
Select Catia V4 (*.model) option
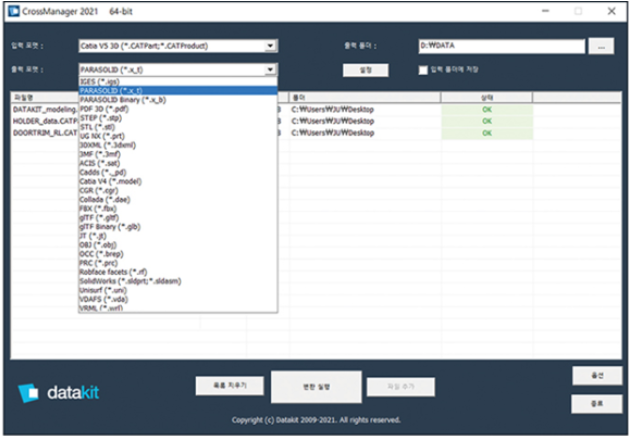click(x=178, y=181)
